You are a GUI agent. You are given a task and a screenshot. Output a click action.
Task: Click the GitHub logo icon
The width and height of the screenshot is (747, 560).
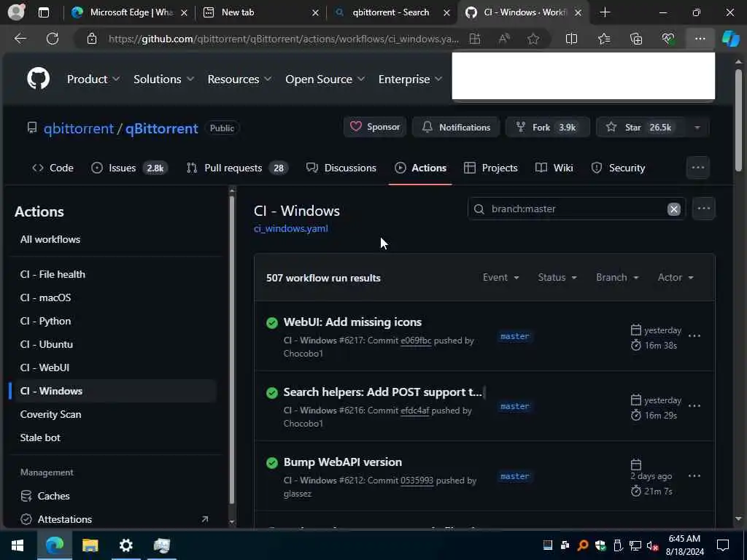(x=38, y=79)
